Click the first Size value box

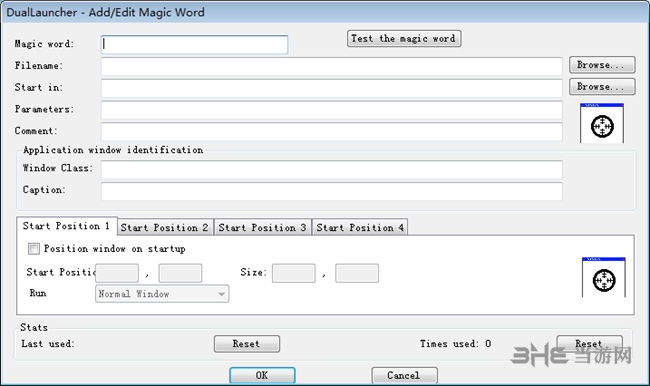(x=293, y=273)
